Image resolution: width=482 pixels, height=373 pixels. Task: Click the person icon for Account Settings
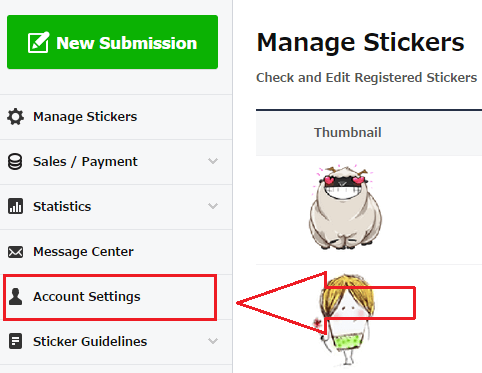point(15,297)
